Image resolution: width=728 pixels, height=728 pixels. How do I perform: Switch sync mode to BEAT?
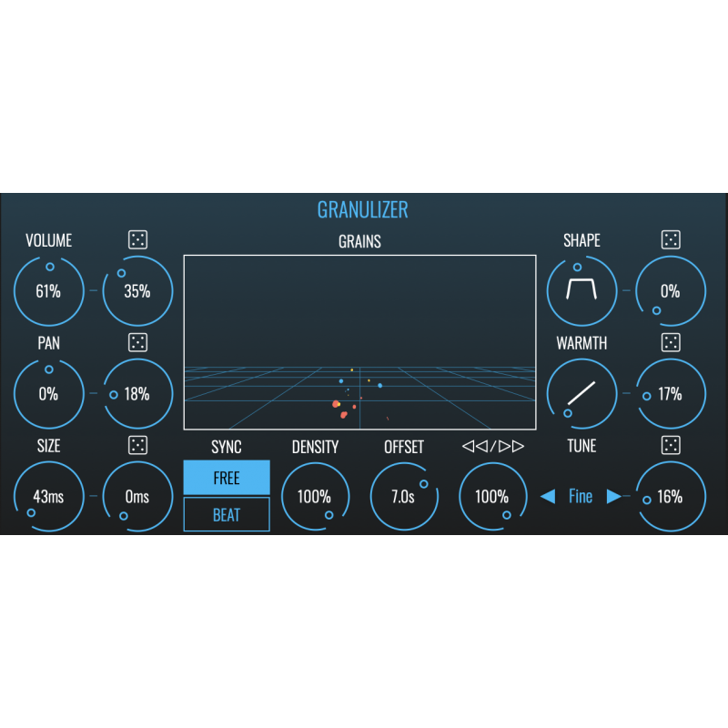[x=227, y=514]
